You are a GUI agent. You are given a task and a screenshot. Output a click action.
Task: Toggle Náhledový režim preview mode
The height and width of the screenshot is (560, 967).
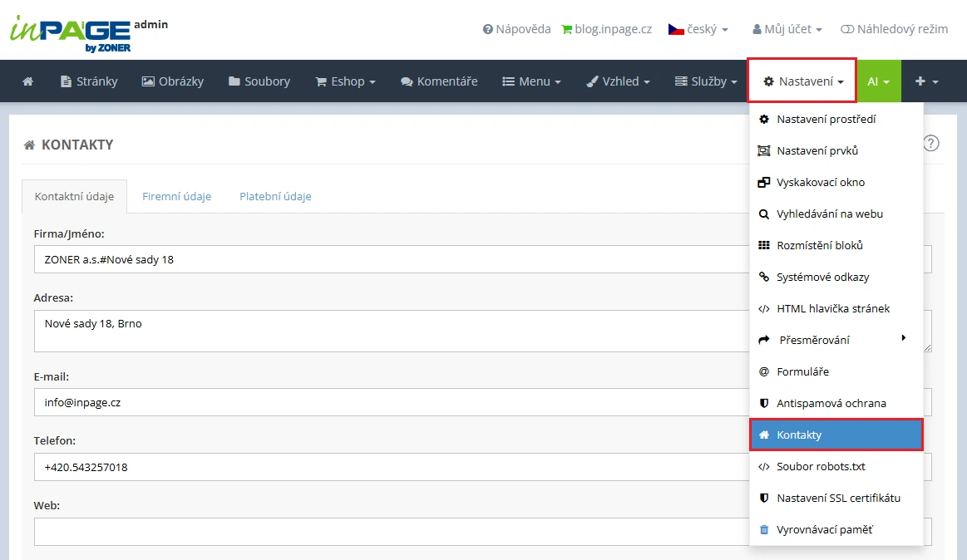(x=894, y=29)
